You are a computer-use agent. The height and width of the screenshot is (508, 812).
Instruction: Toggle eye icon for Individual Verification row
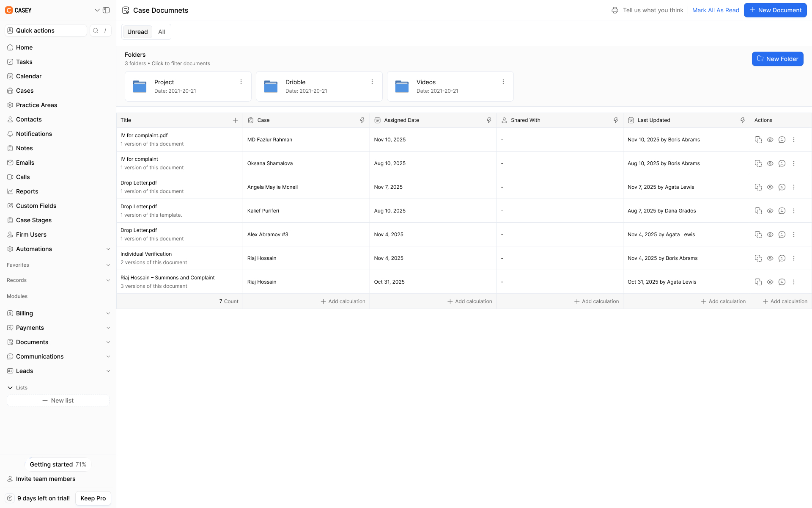(770, 258)
